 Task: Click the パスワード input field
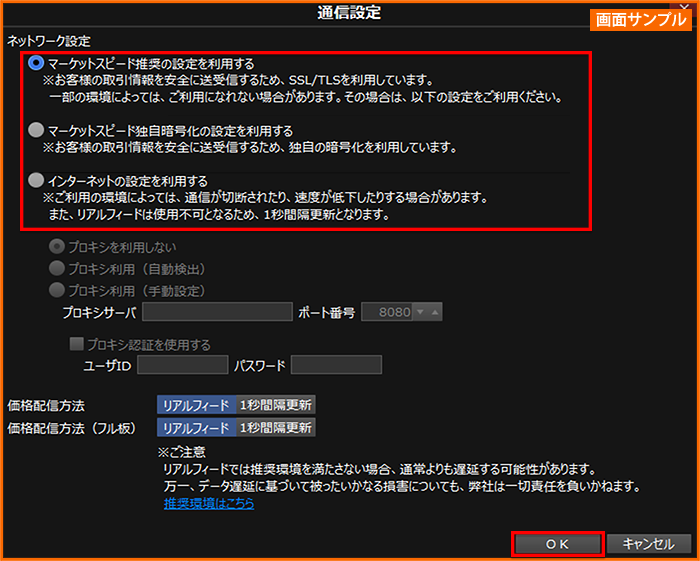(336, 365)
